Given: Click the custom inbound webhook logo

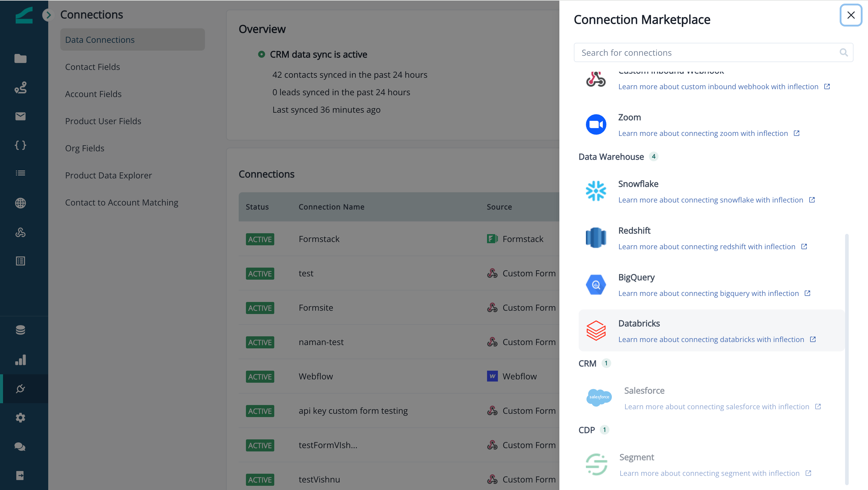Looking at the screenshot, I should [x=596, y=80].
